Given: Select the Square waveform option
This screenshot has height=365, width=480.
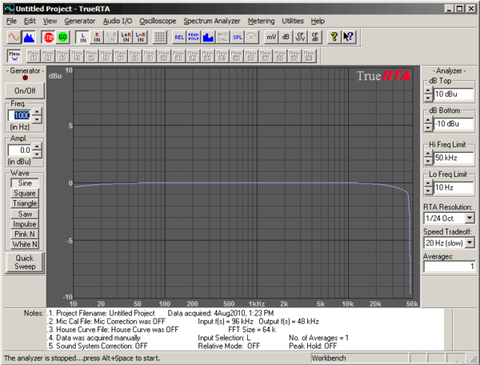Looking at the screenshot, I should click(25, 193).
